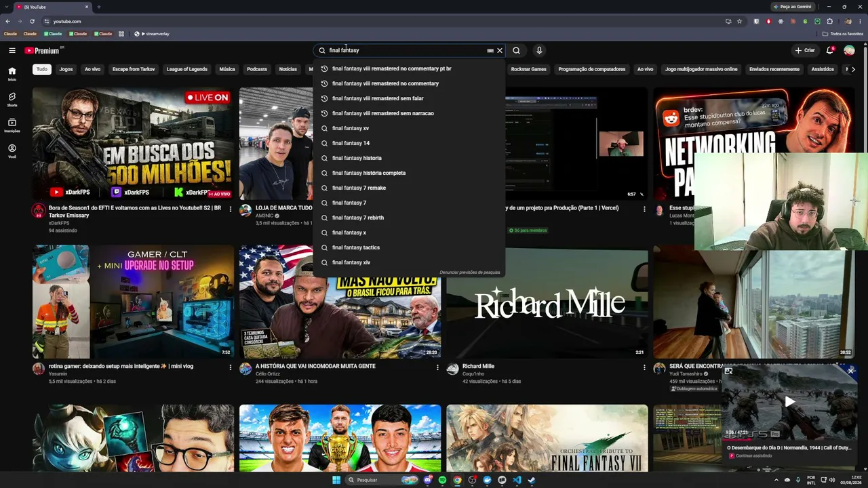Open the Final Fantasy VII orchestral tribute thumbnail
This screenshot has height=488, width=868.
tap(547, 439)
